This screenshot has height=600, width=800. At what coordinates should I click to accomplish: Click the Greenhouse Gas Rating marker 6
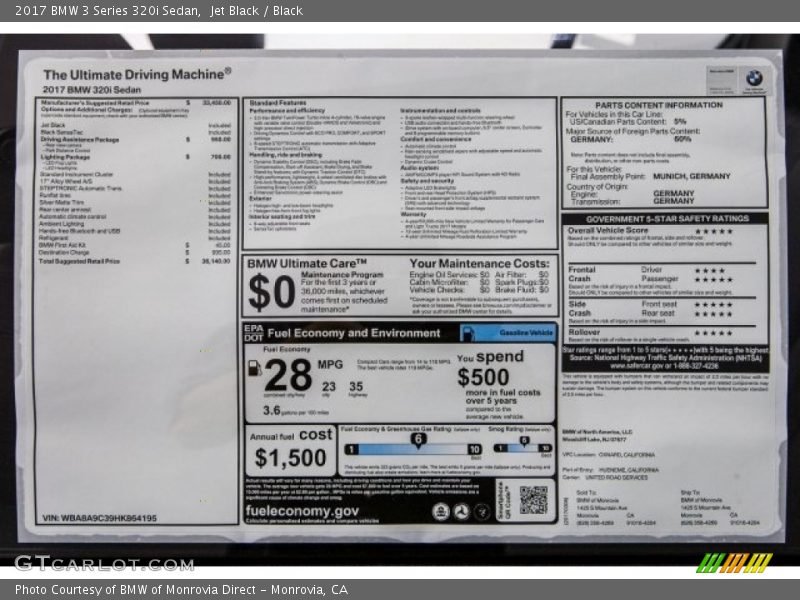(x=418, y=440)
